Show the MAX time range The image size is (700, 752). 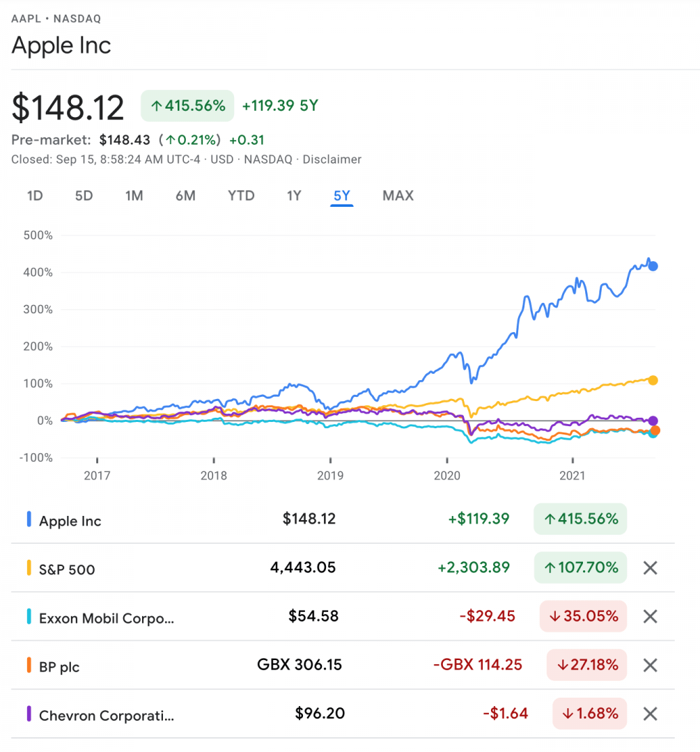tap(398, 196)
